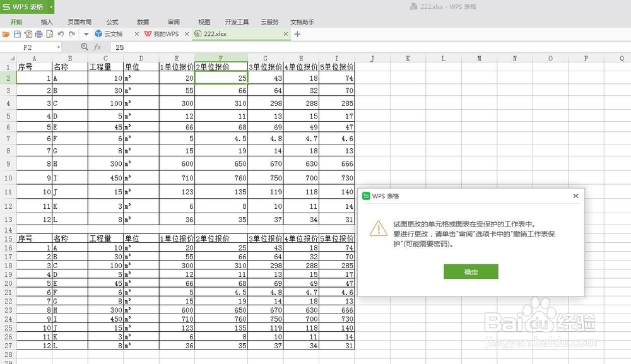631x364 pixels.
Task: Close the WPS 表格 warning dialog
Action: (x=575, y=196)
